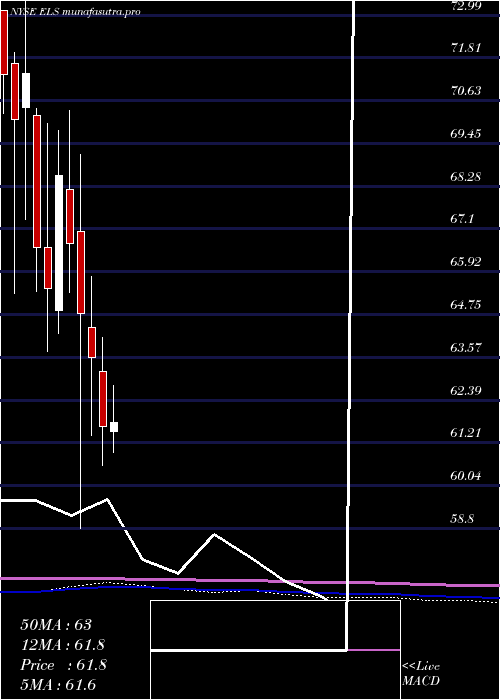Select the 69.45 price axis label
Screen dimensions: 500x700
tap(467, 134)
